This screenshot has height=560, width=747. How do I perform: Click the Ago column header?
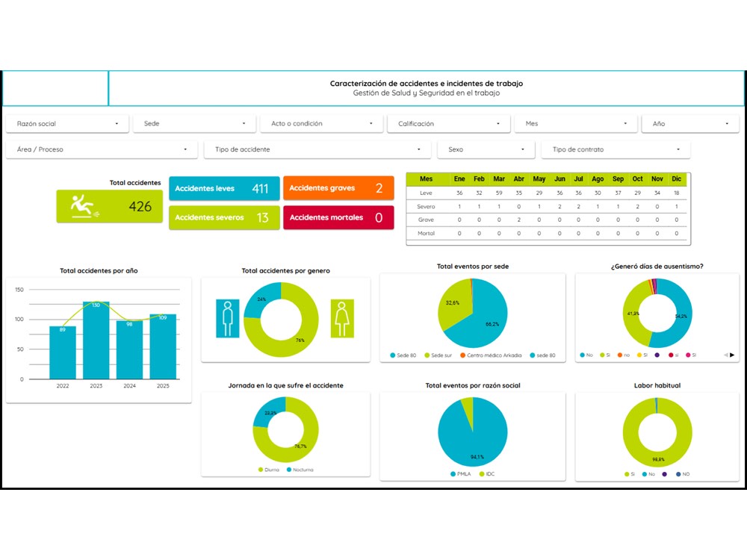598,179
